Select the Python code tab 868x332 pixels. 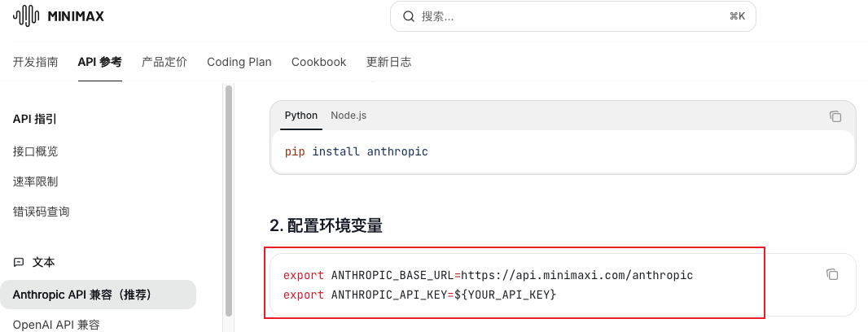tap(301, 116)
